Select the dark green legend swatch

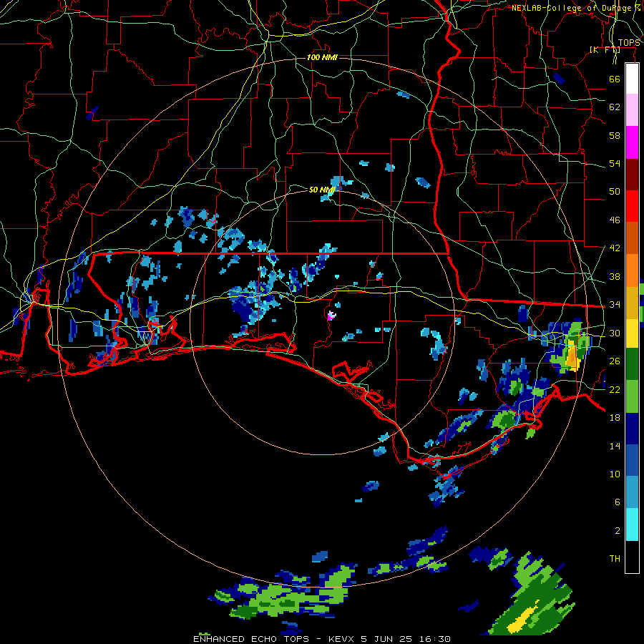[632, 364]
